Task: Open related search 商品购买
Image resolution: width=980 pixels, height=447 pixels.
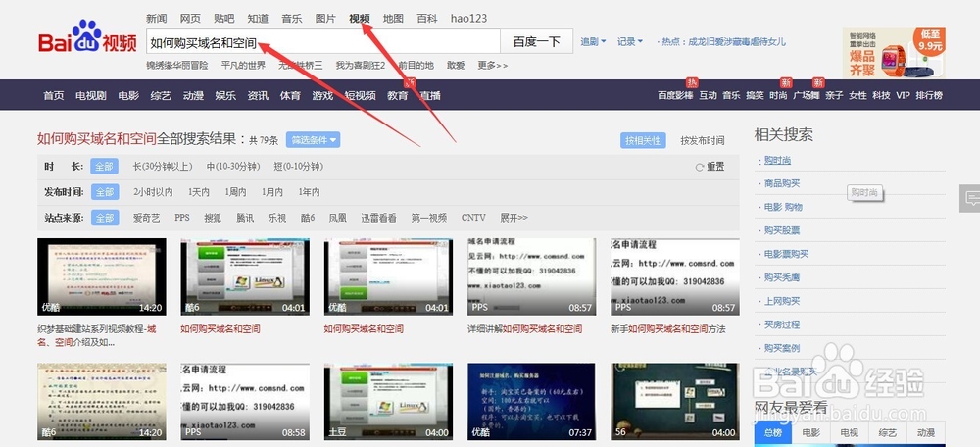Action: (x=782, y=184)
